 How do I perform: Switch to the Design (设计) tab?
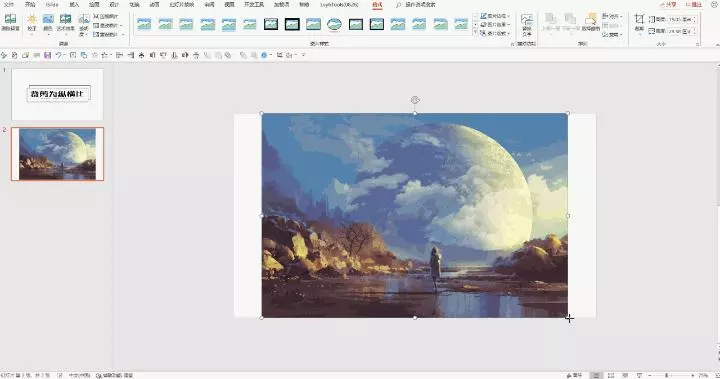(x=114, y=5)
